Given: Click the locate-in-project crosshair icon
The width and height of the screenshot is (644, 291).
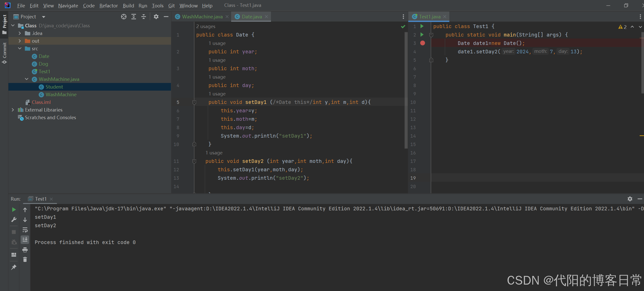Looking at the screenshot, I should [x=124, y=17].
